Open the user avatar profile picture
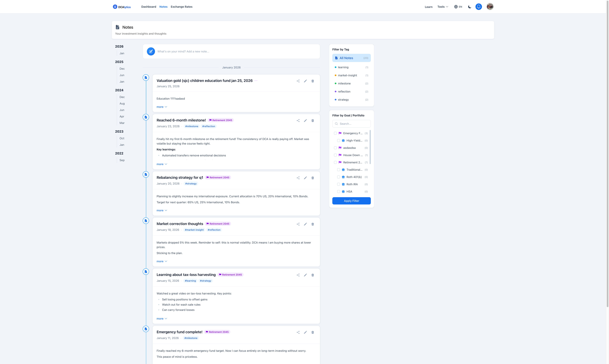The height and width of the screenshot is (364, 609). 490,7
